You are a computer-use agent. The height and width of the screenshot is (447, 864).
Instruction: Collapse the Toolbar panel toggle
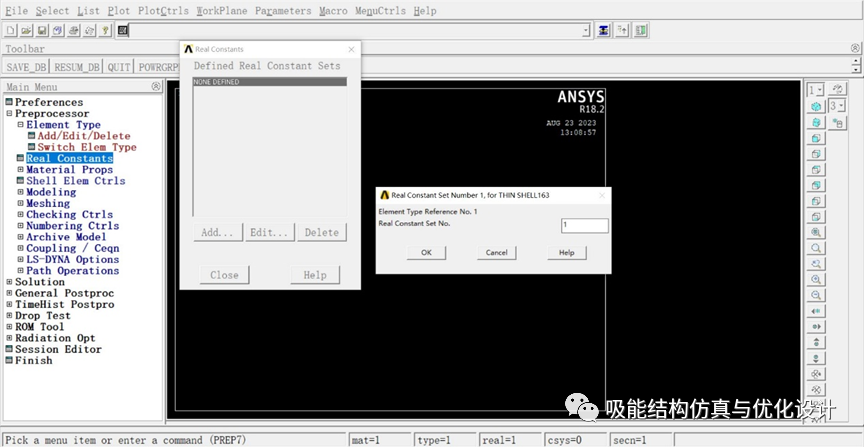coord(855,49)
